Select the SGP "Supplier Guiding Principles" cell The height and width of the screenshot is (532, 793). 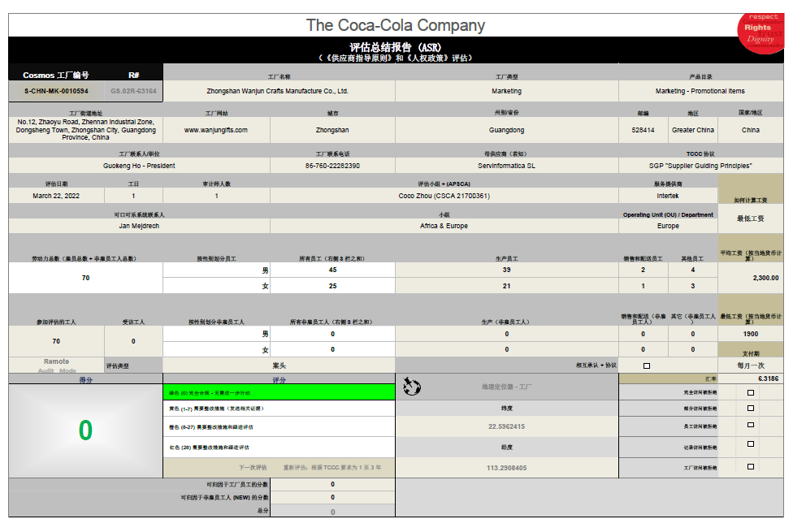click(x=700, y=166)
